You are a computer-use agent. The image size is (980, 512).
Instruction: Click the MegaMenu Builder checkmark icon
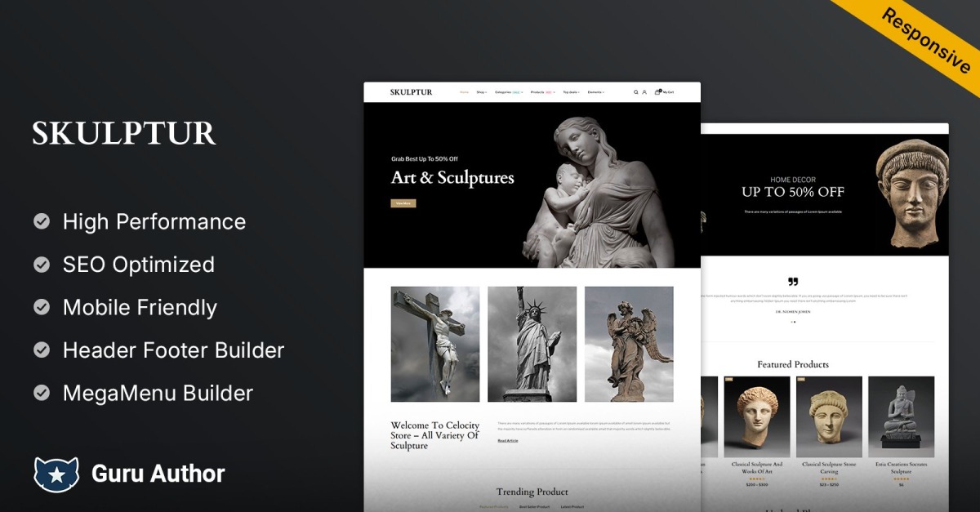(42, 393)
